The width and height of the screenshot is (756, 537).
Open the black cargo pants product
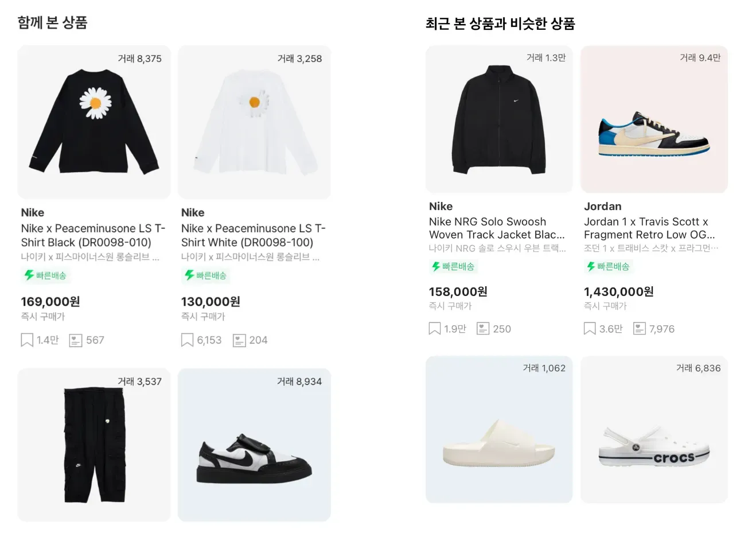[x=94, y=445]
